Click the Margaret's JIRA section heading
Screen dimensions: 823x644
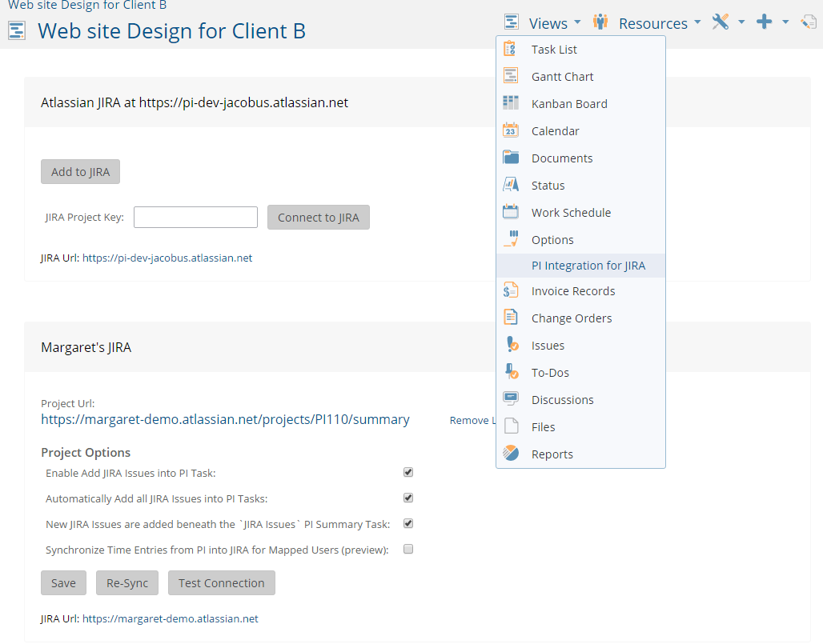[86, 347]
